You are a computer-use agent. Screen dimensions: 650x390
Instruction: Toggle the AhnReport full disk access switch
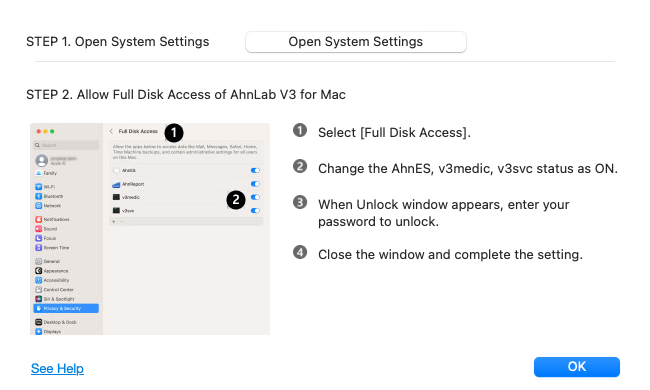pos(255,184)
